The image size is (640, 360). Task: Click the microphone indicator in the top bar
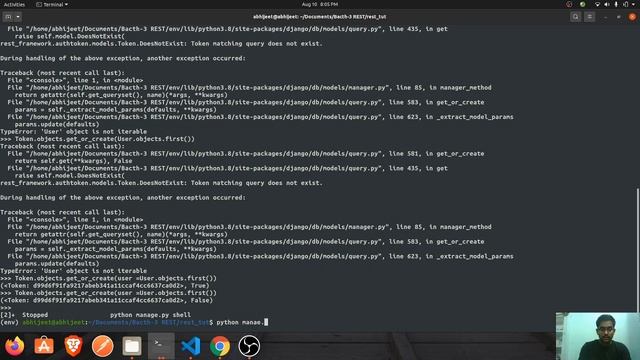point(616,4)
